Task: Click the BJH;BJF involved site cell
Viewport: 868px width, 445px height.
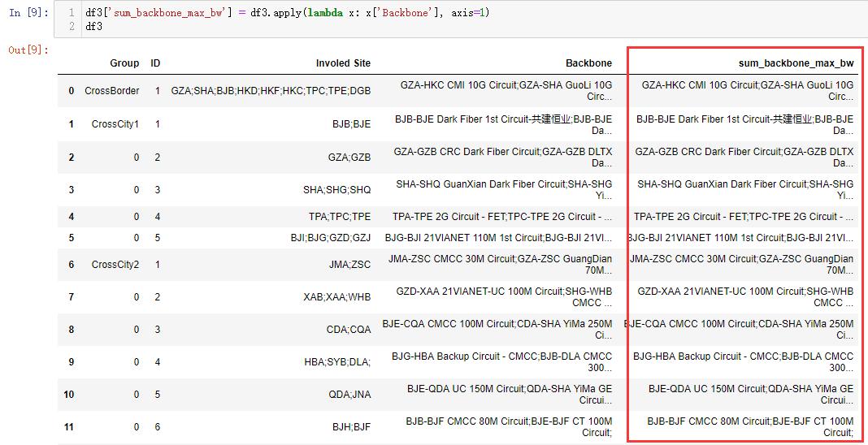Action: coord(354,427)
